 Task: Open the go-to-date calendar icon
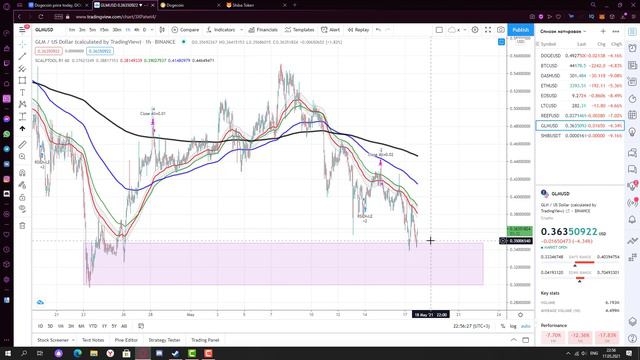(141, 326)
